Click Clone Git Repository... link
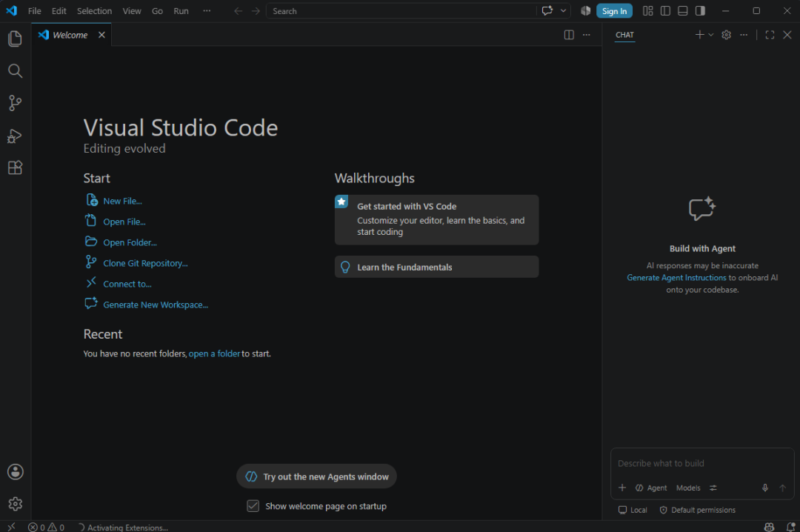 pos(145,264)
